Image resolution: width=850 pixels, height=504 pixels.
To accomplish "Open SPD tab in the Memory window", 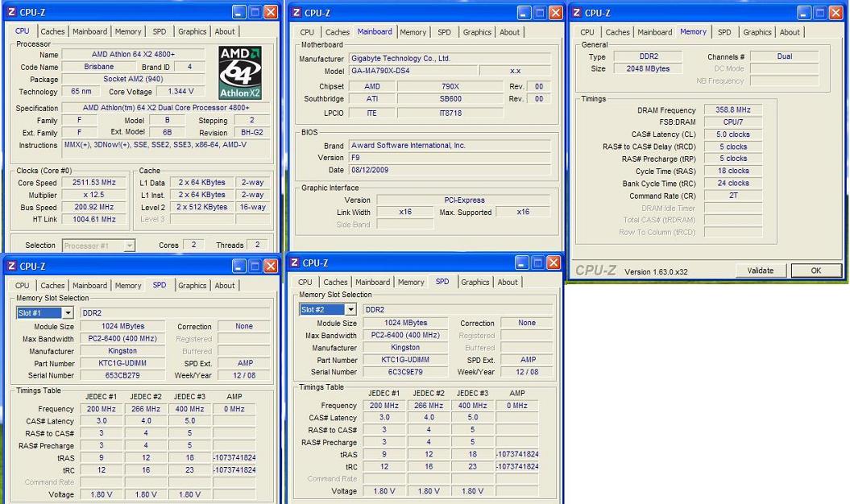I will coord(725,32).
